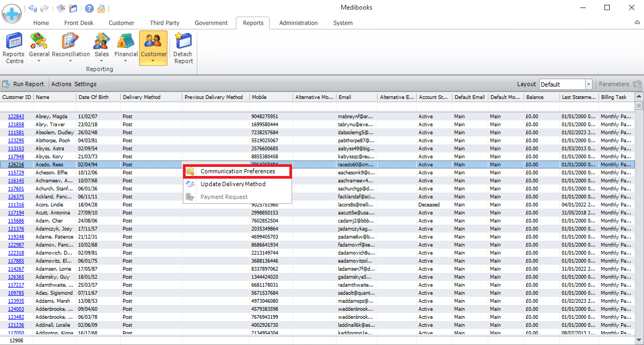The height and width of the screenshot is (345, 644).
Task: Click the blue help question mark icon
Action: (x=89, y=9)
